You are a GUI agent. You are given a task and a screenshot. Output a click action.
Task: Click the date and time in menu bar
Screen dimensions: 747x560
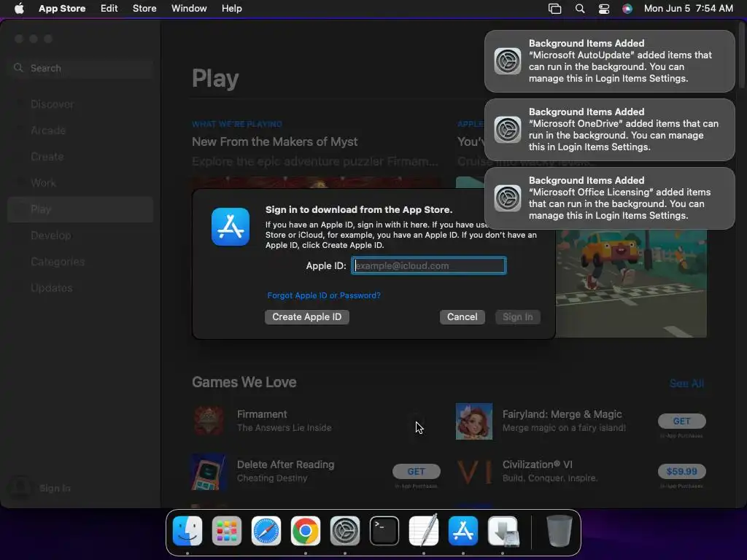(689, 8)
